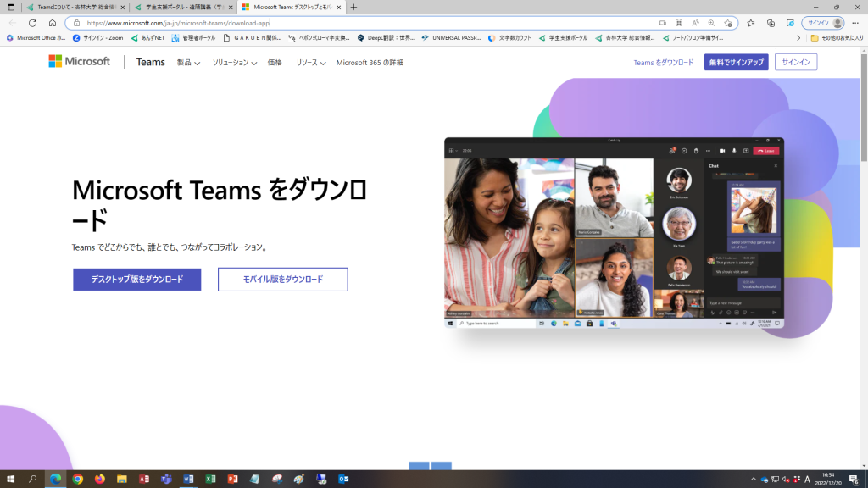Image resolution: width=868 pixels, height=488 pixels.
Task: Open Outlook from taskbar
Action: point(343,480)
